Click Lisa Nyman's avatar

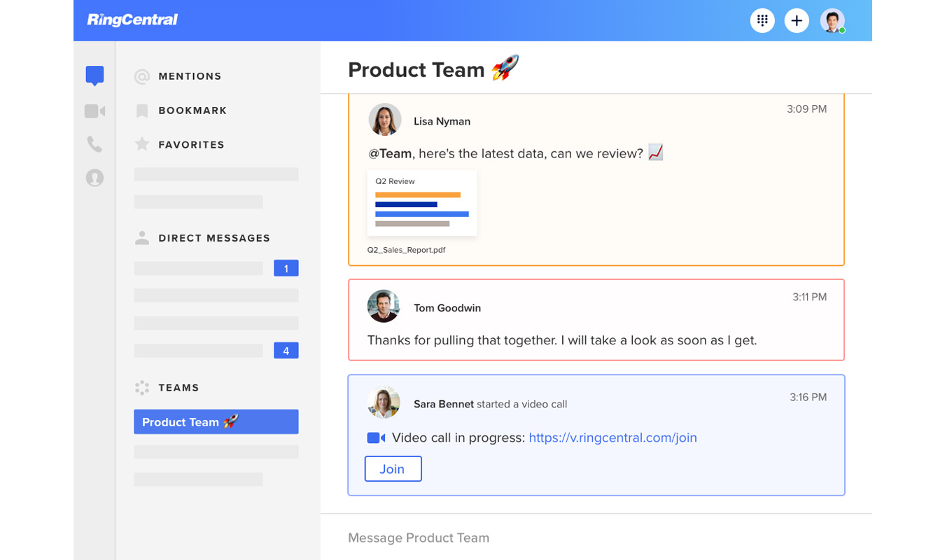coord(385,120)
